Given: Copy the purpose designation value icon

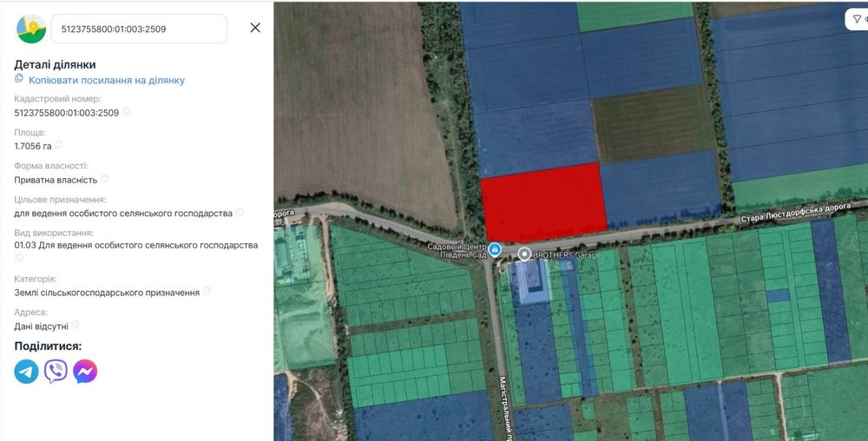Looking at the screenshot, I should tap(240, 212).
